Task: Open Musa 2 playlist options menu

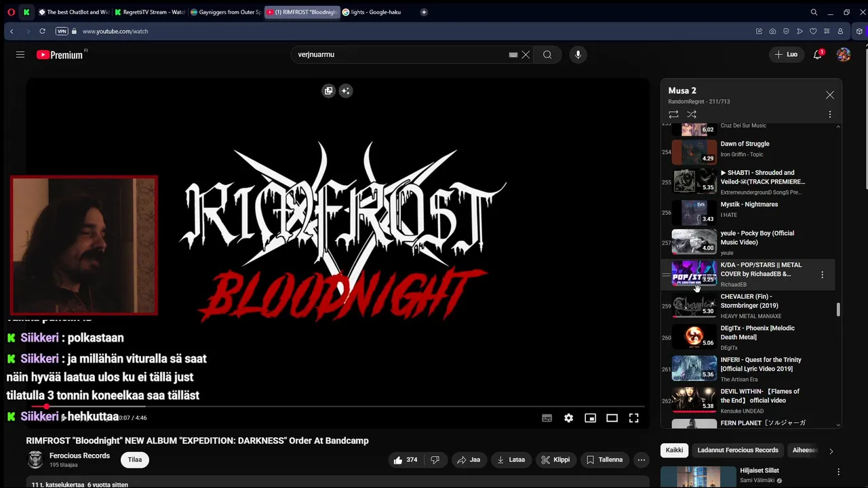Action: [830, 115]
